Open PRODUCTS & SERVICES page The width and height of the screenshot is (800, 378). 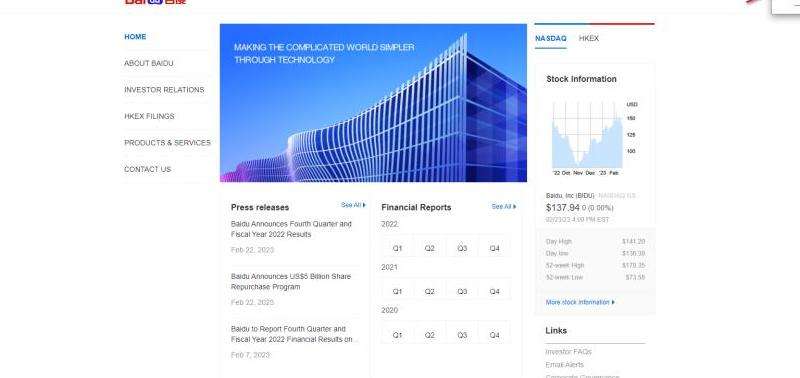167,143
